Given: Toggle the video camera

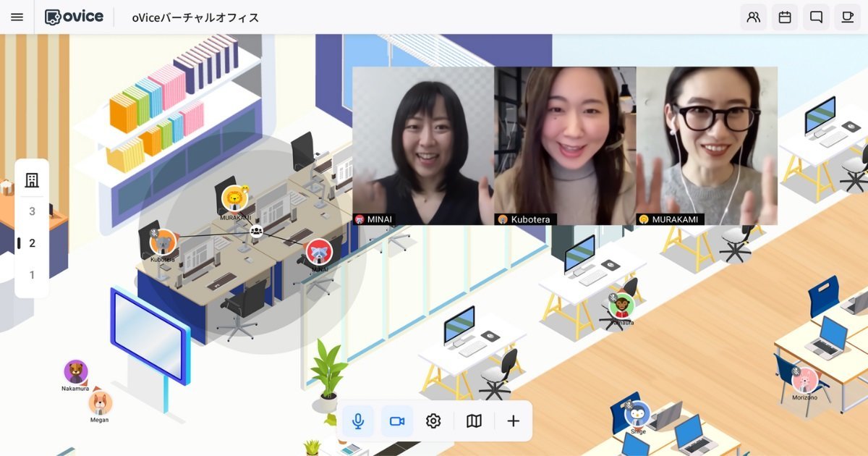Looking at the screenshot, I should coord(397,421).
